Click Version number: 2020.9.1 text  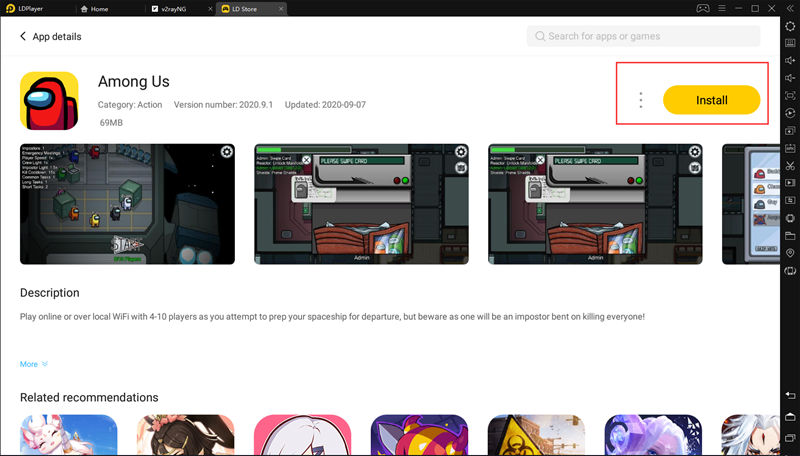pos(223,105)
